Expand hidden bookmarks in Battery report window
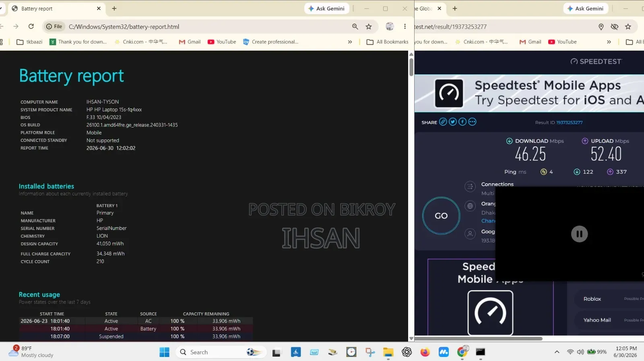This screenshot has height=361, width=644. (x=350, y=42)
